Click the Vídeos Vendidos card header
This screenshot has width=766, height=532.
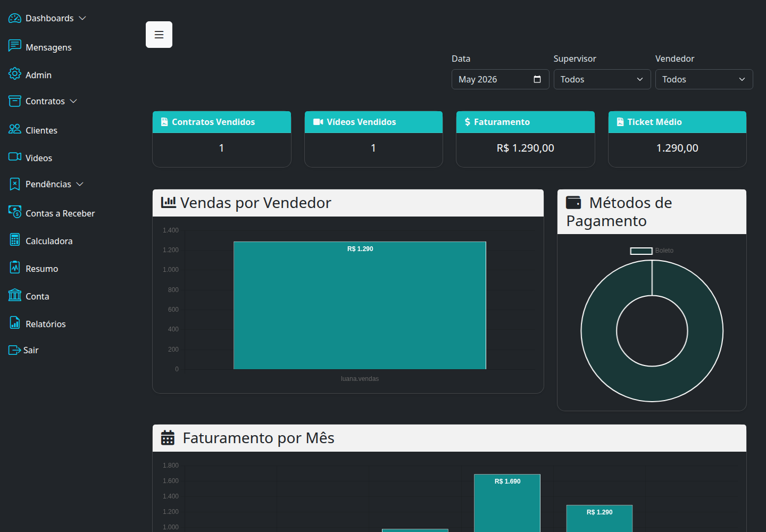pos(373,122)
